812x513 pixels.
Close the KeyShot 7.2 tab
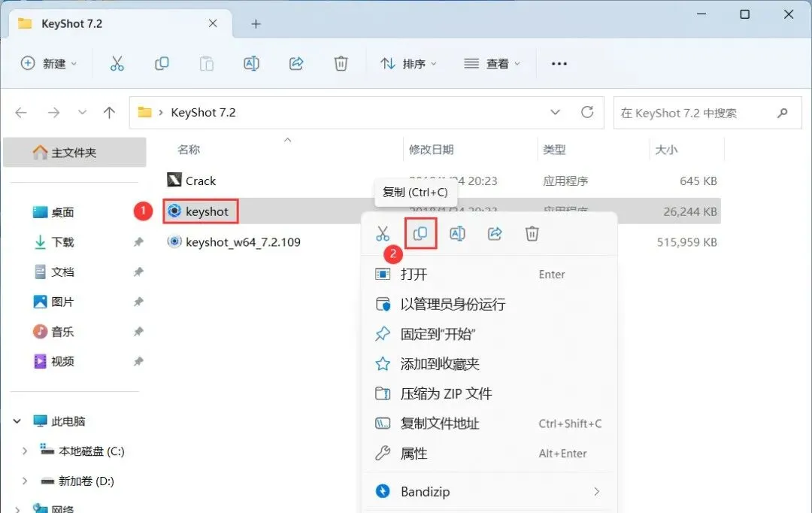213,23
